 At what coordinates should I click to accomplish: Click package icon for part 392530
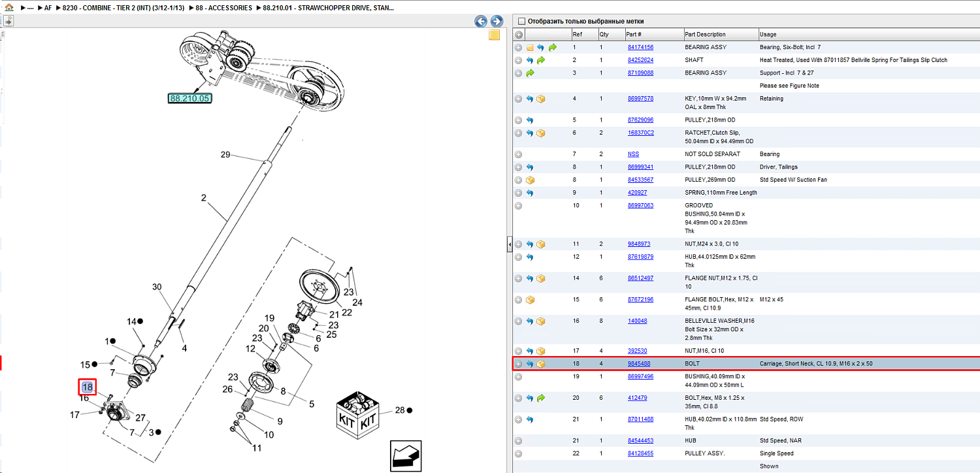pyautogui.click(x=541, y=351)
